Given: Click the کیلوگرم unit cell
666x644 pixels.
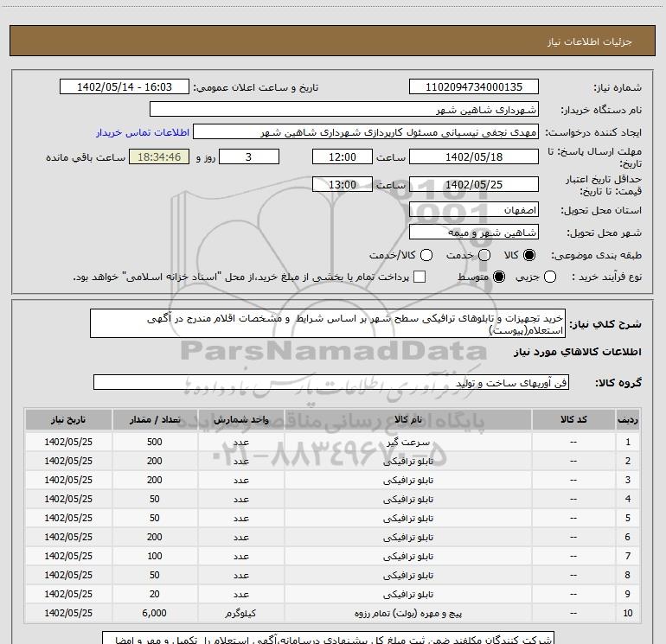Looking at the screenshot, I should pyautogui.click(x=240, y=614).
